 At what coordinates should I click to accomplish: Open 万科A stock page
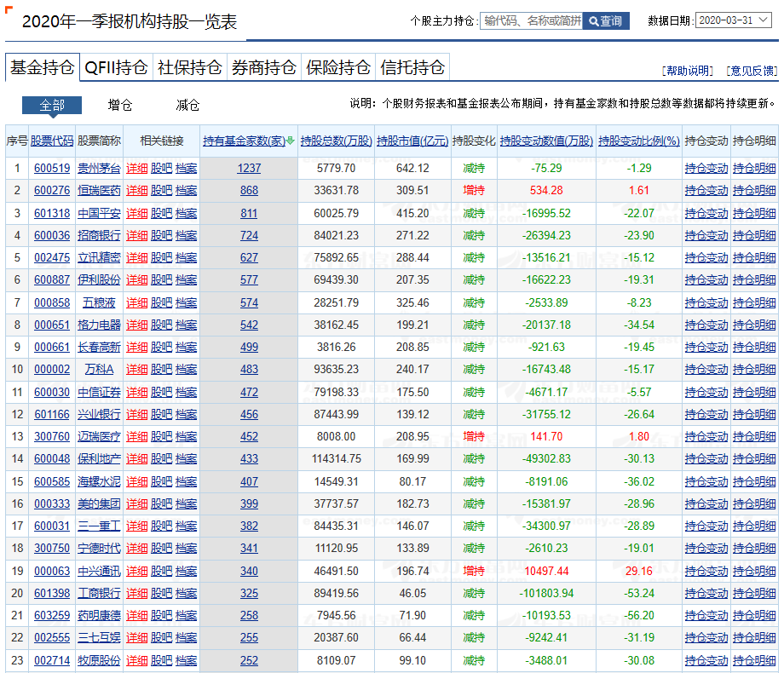(99, 369)
